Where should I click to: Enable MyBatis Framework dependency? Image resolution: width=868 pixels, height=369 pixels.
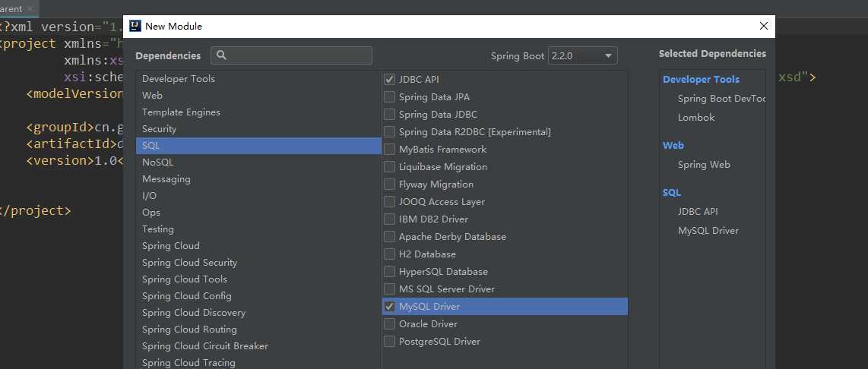[390, 150]
